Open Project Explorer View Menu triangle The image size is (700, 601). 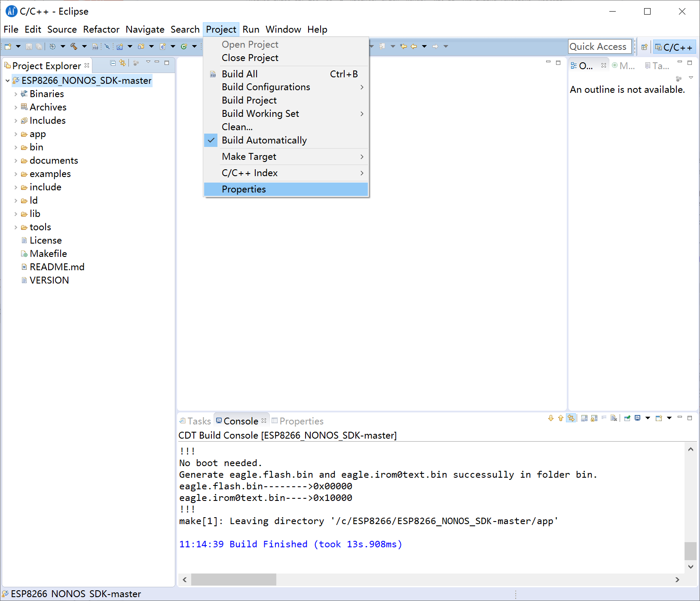(148, 63)
